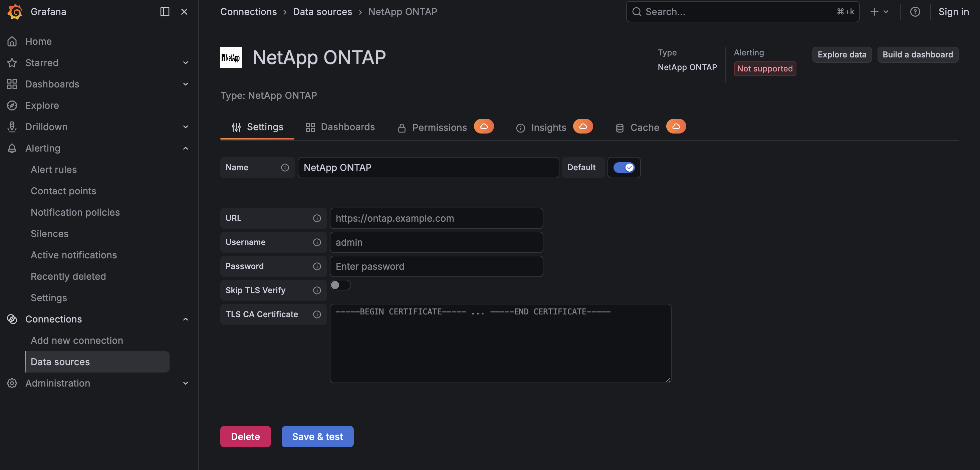The width and height of the screenshot is (980, 470).
Task: Switch to the Permissions tab
Action: click(439, 127)
